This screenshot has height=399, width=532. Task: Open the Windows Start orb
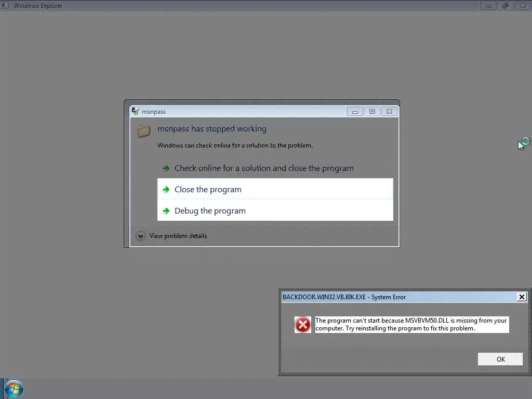tap(14, 389)
